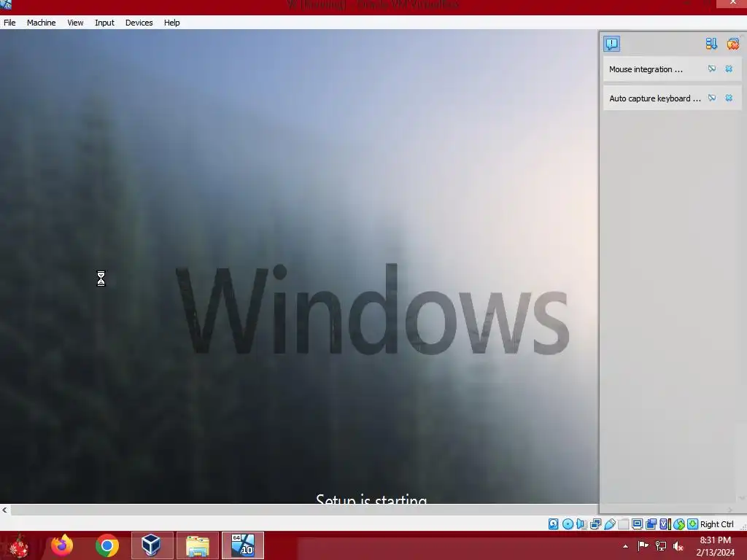Open the View menu
Screen dimensions: 747x560
75,23
